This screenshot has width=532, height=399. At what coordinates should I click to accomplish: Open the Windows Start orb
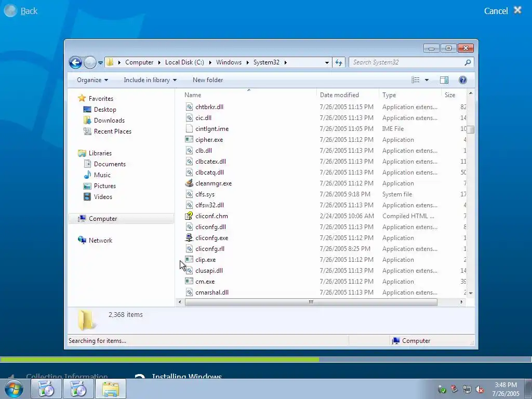click(14, 389)
